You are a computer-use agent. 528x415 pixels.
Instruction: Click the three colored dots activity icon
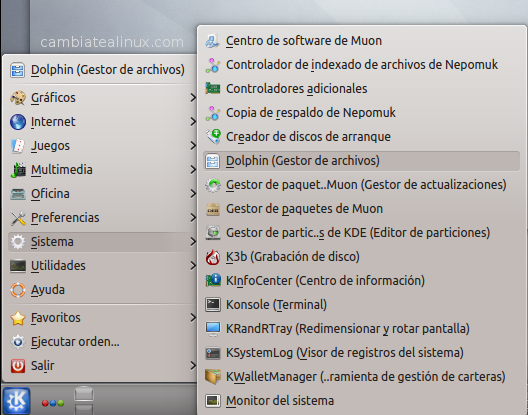pyautogui.click(x=53, y=403)
